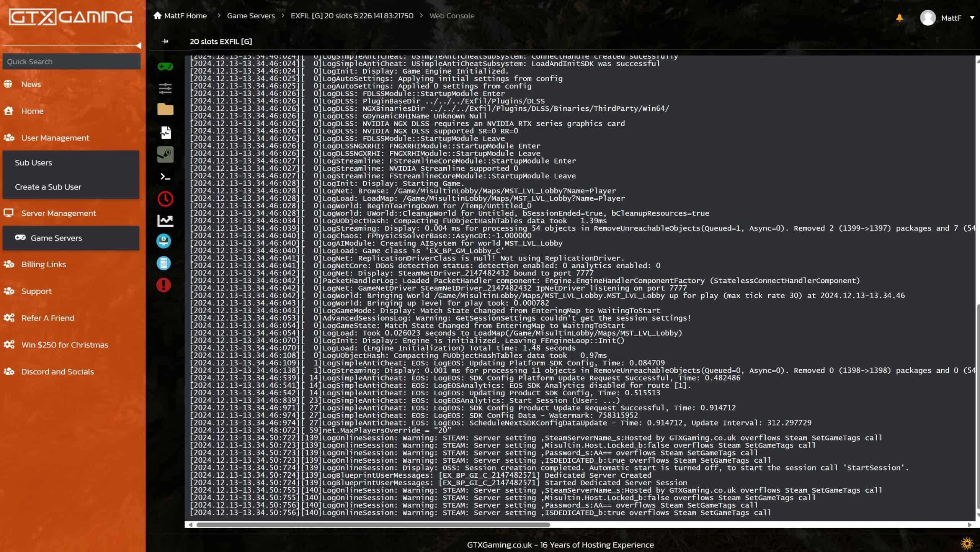Open the web console terminal icon
Viewport: 980px width, 552px height.
click(x=165, y=177)
